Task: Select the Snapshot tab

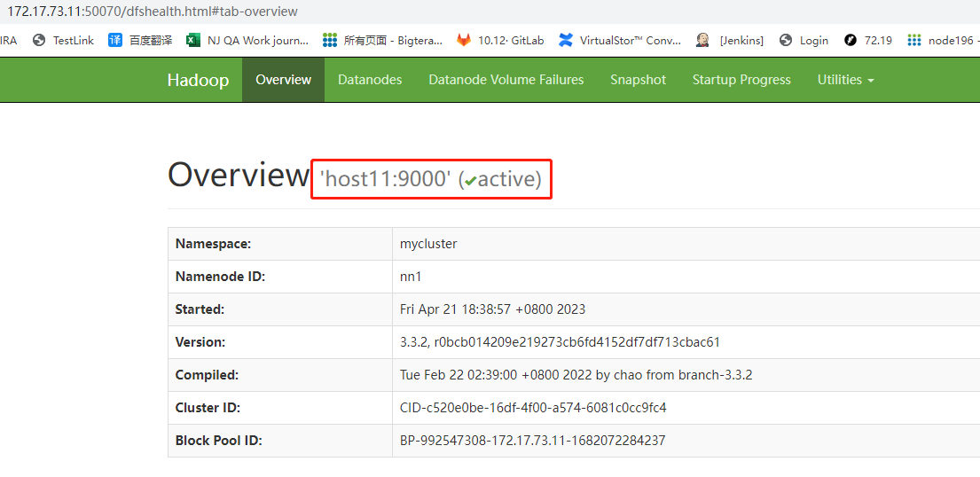Action: (638, 80)
